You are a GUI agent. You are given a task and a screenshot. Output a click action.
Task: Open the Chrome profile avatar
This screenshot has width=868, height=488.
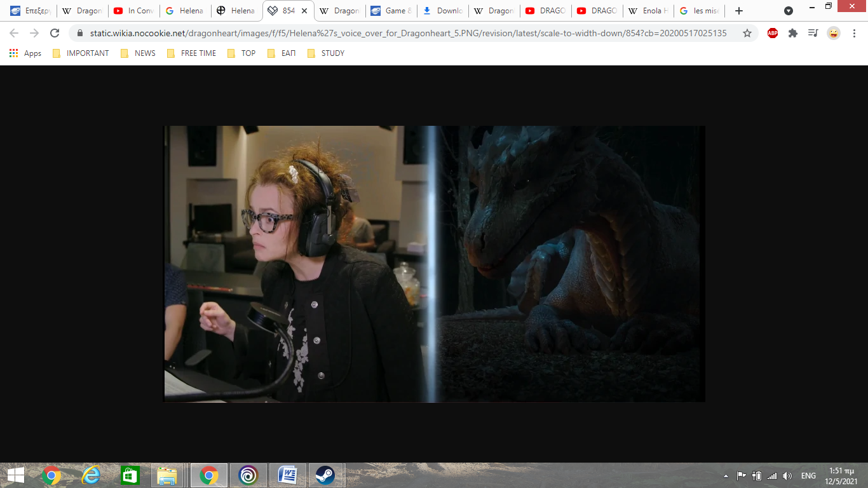[x=834, y=33]
